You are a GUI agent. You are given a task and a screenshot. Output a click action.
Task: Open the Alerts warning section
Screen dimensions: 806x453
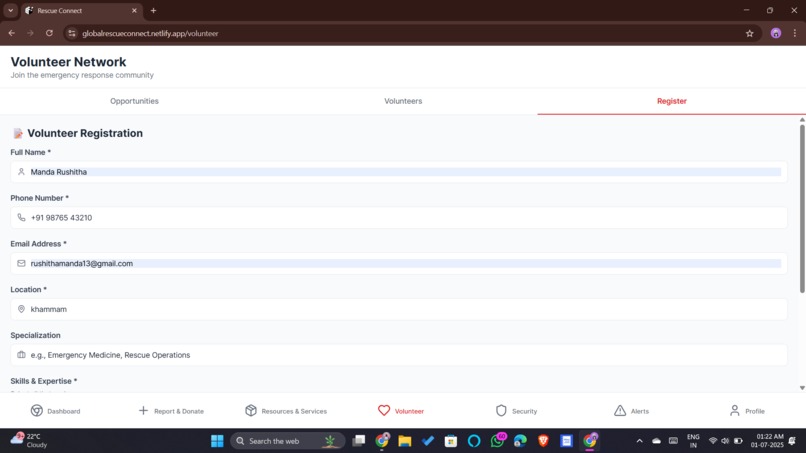(631, 411)
